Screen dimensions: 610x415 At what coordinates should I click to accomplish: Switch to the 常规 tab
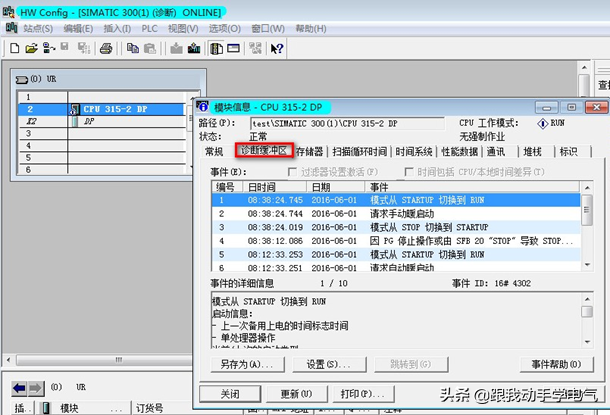(214, 151)
